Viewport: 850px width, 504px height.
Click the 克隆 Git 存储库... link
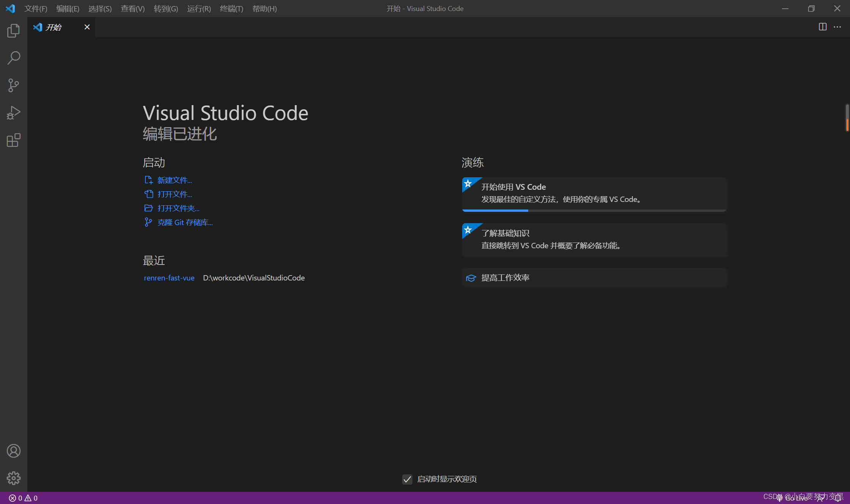tap(185, 222)
